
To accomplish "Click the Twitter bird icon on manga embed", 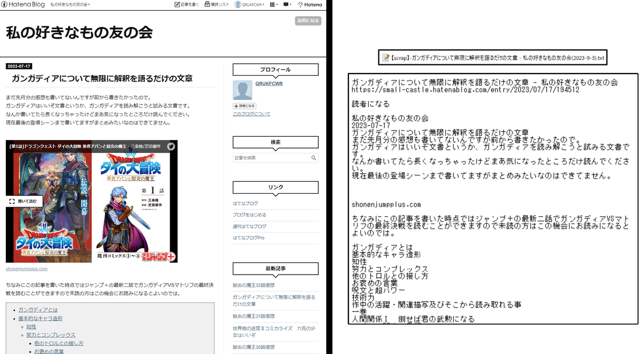I will (171, 146).
